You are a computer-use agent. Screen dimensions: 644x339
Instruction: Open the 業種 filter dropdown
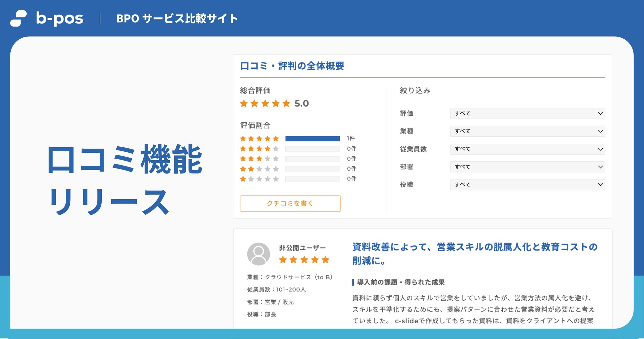(x=527, y=131)
